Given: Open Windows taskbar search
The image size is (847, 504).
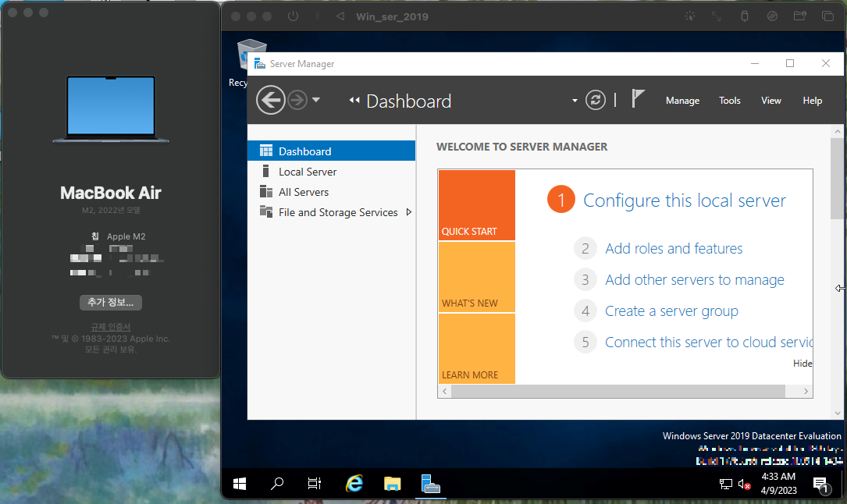Looking at the screenshot, I should [277, 484].
